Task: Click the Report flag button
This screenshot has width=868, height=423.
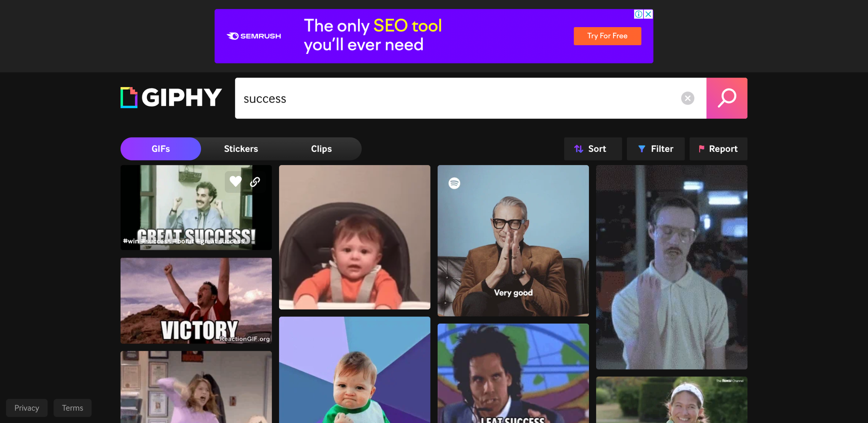Action: click(718, 149)
